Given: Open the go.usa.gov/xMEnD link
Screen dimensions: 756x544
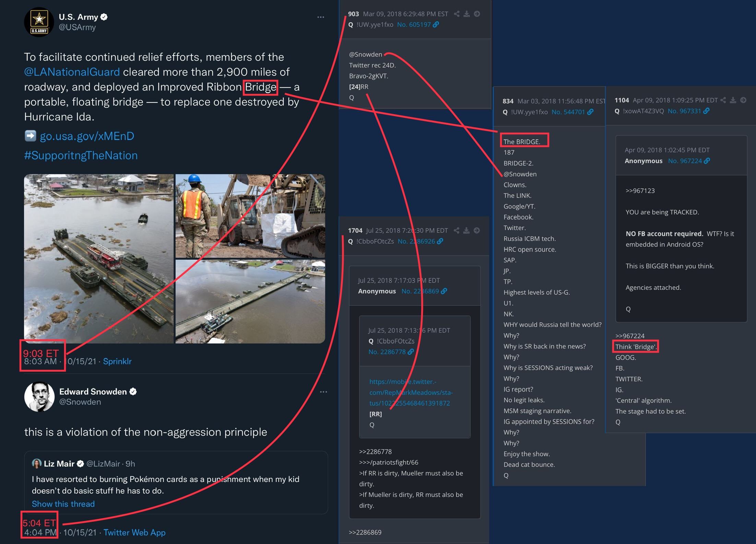Looking at the screenshot, I should [87, 136].
